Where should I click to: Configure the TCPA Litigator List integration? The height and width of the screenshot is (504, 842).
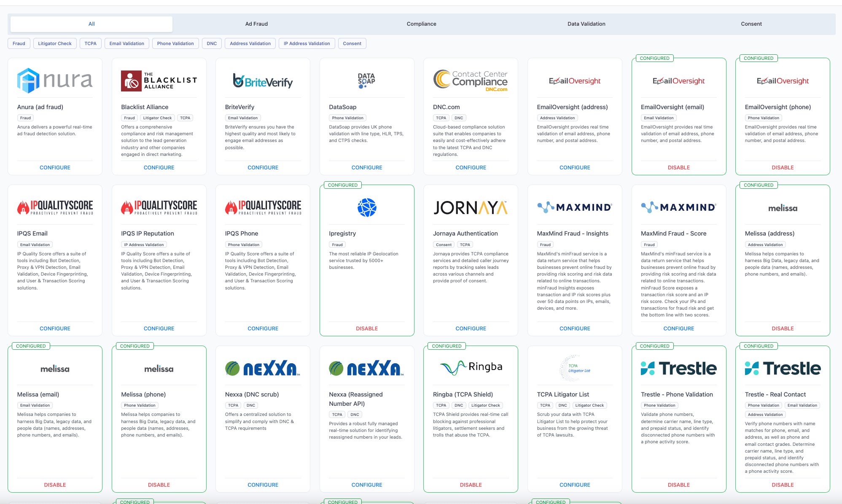tap(575, 485)
